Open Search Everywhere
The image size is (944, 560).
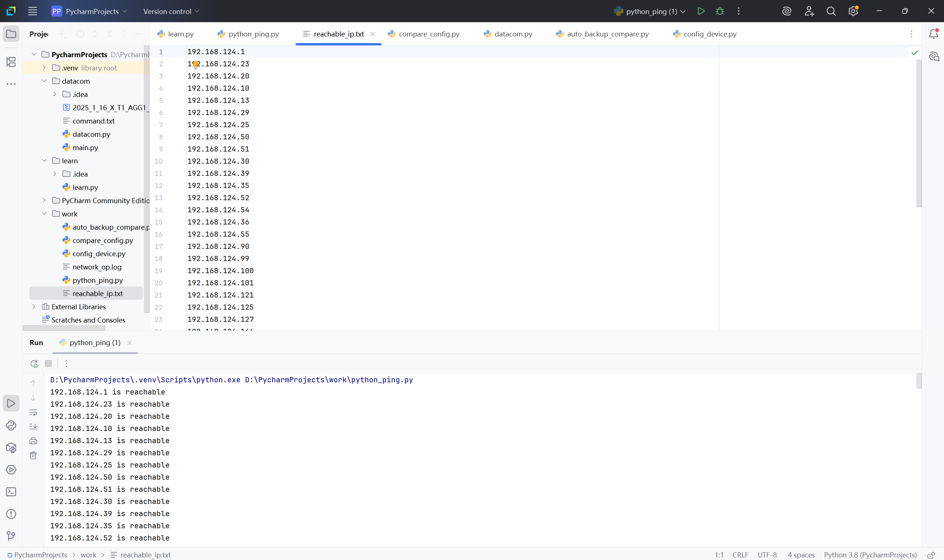point(831,11)
